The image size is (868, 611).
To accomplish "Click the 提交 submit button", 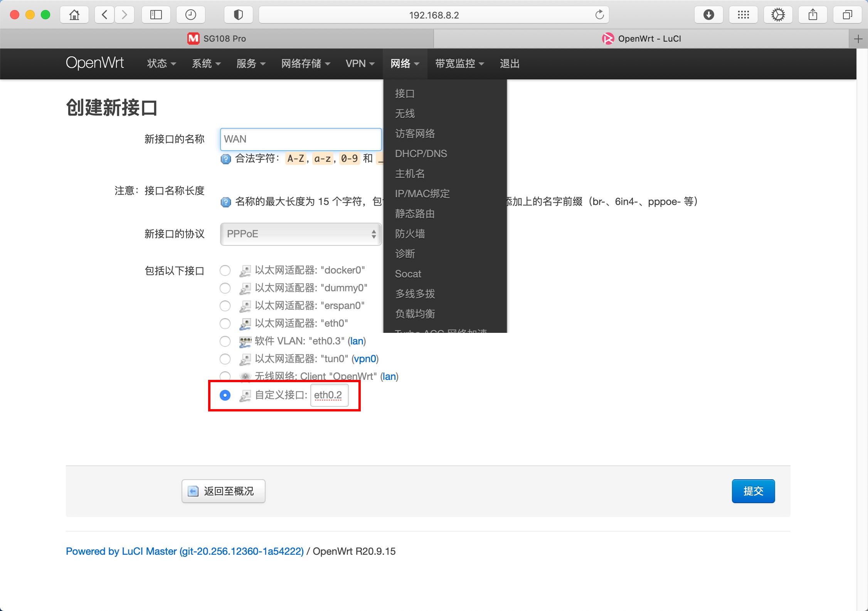I will tap(753, 491).
